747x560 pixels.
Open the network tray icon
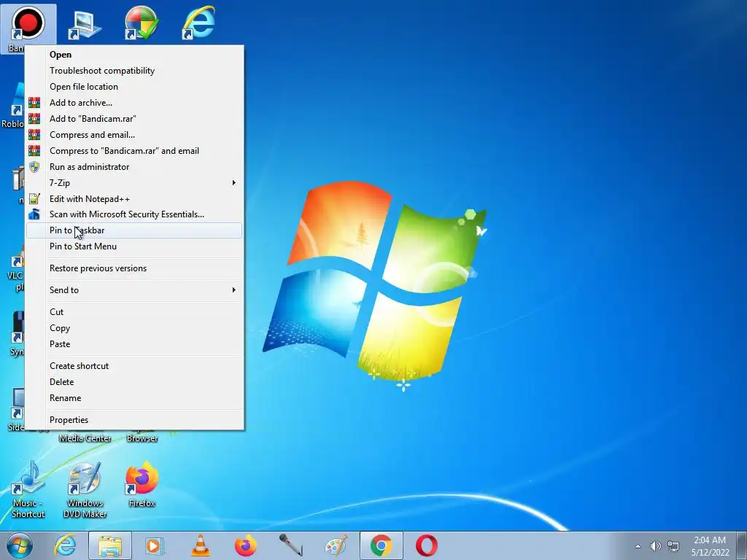pyautogui.click(x=673, y=546)
